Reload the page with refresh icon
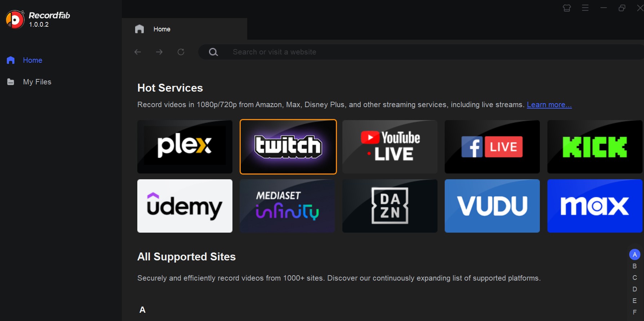644x321 pixels. click(181, 52)
